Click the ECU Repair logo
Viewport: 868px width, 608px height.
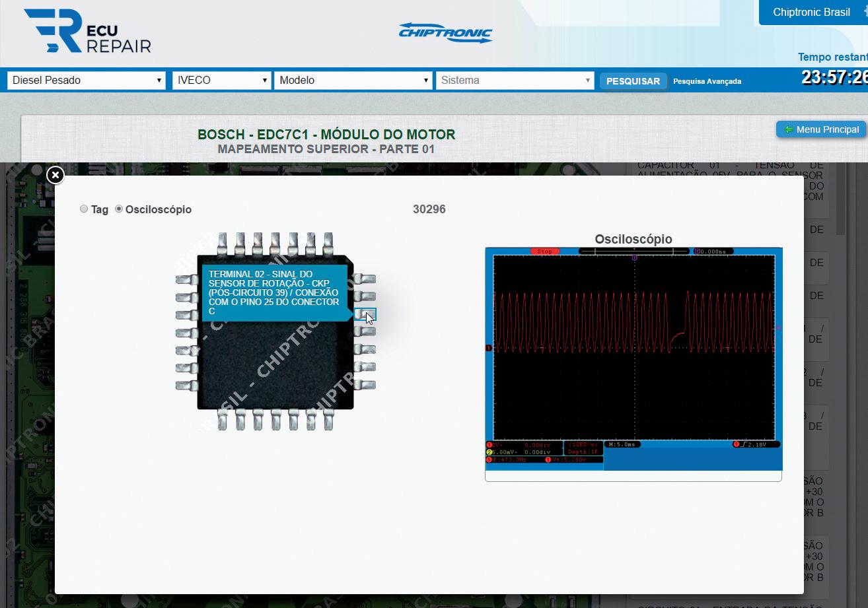tap(87, 30)
